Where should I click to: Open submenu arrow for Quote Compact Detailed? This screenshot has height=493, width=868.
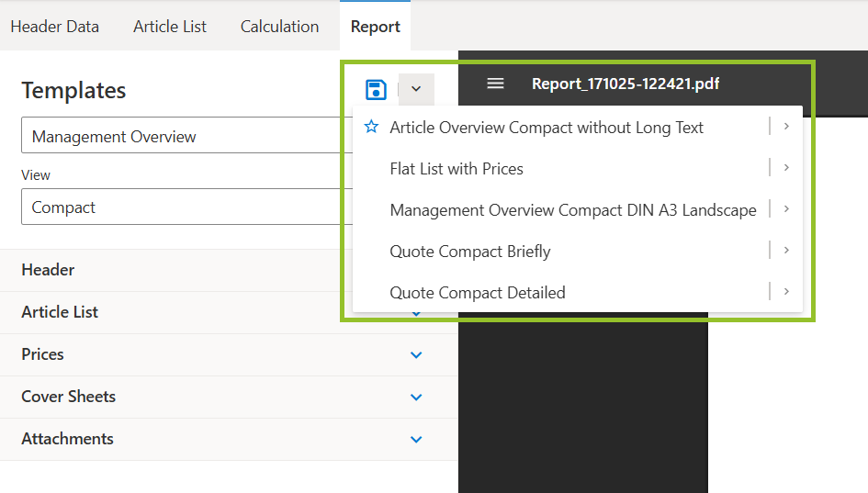[787, 292]
